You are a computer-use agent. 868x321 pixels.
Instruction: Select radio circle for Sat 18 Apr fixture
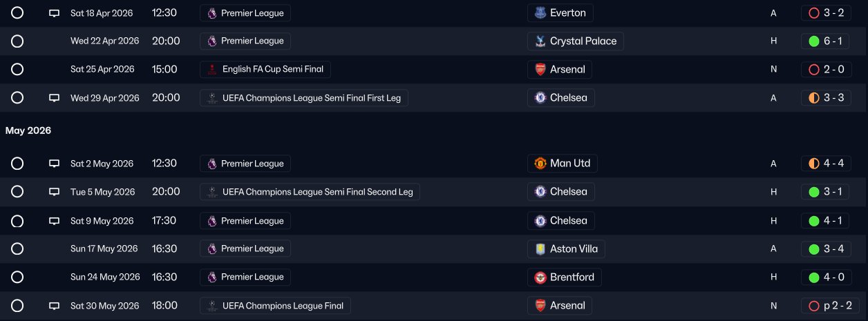(x=17, y=13)
